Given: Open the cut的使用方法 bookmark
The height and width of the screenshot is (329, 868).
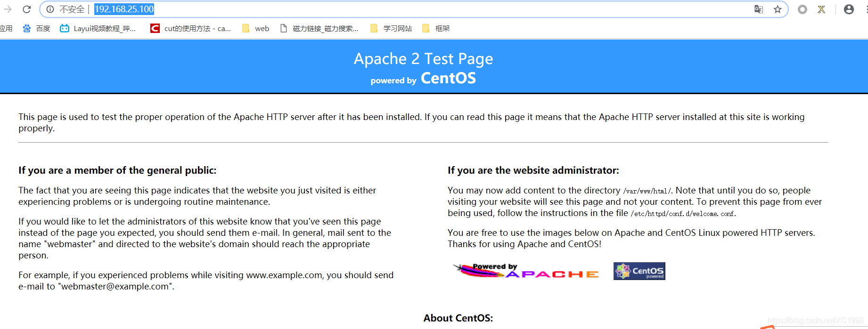Looking at the screenshot, I should [191, 28].
